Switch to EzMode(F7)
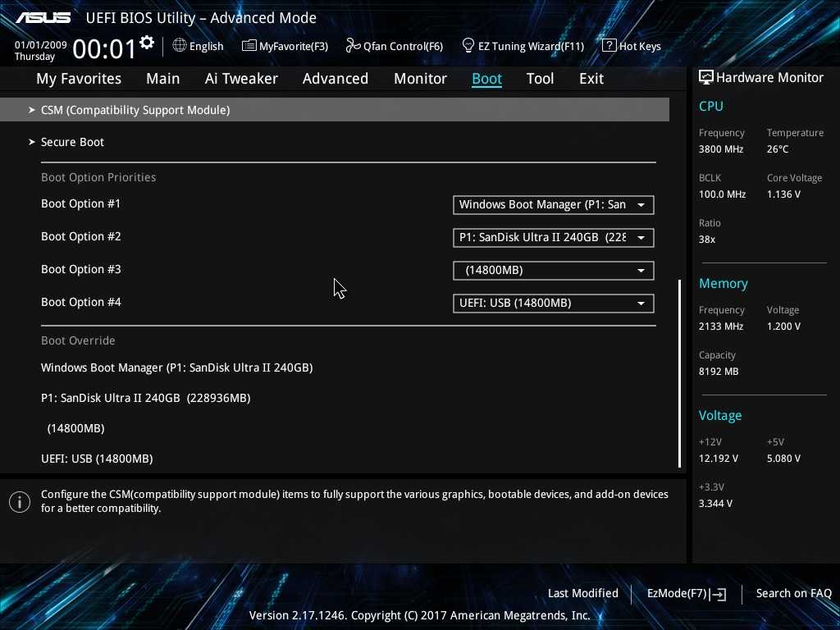This screenshot has width=840, height=630. coord(687,594)
